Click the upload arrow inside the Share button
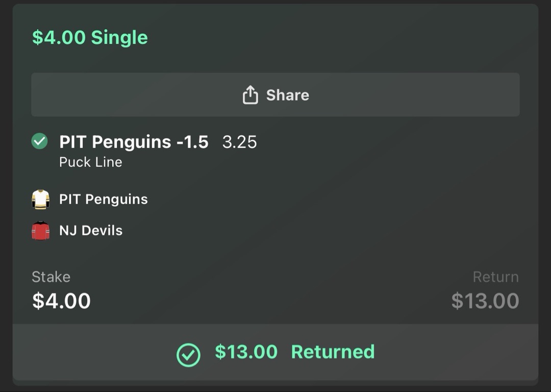The height and width of the screenshot is (392, 551). point(250,94)
